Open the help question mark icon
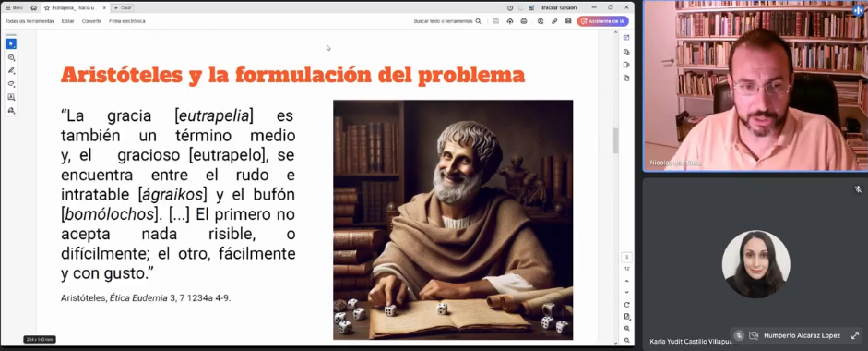 click(x=510, y=7)
